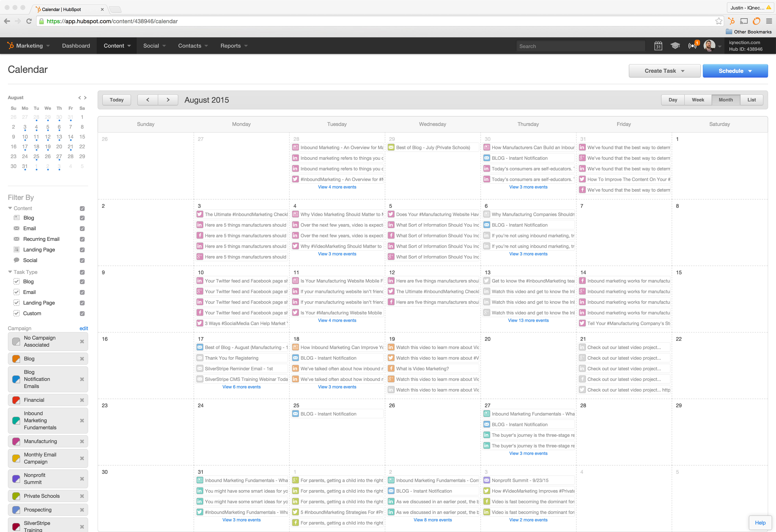
Task: Click View 4 more events on August 11
Action: pos(337,320)
